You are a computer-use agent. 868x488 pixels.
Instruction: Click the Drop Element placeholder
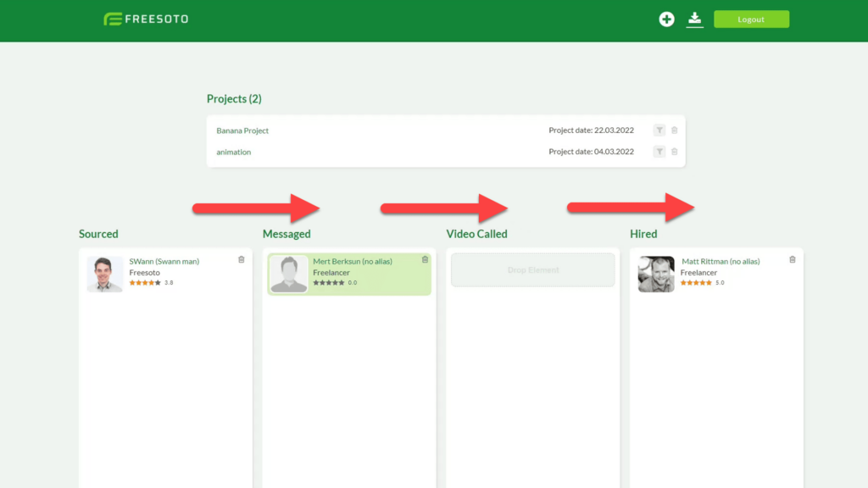tap(533, 270)
